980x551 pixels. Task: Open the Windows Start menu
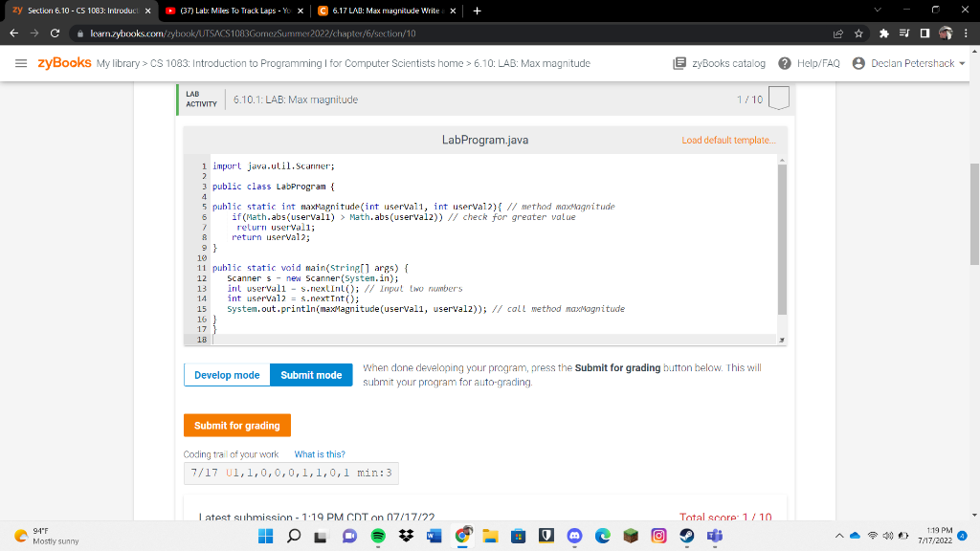266,536
